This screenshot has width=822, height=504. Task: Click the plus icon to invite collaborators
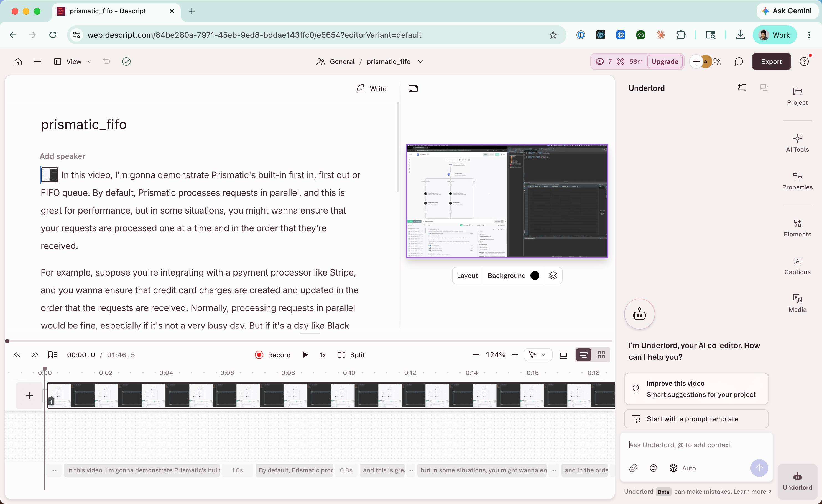pyautogui.click(x=696, y=62)
